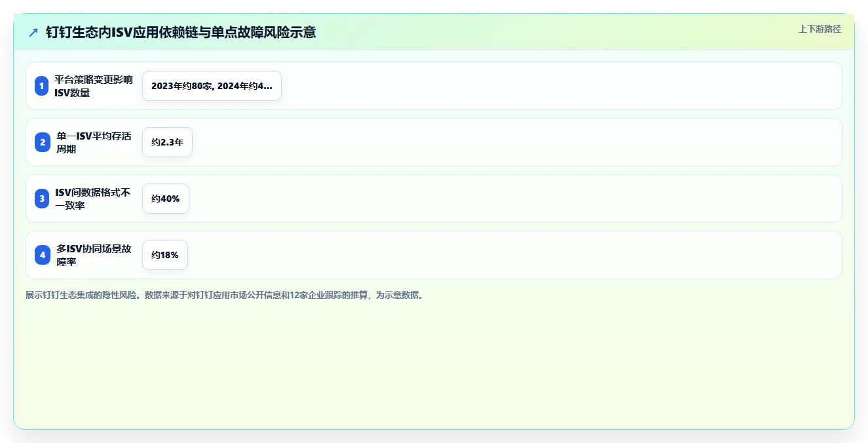
Task: Click the 多ISV协同场景故障率 label
Action: point(94,255)
